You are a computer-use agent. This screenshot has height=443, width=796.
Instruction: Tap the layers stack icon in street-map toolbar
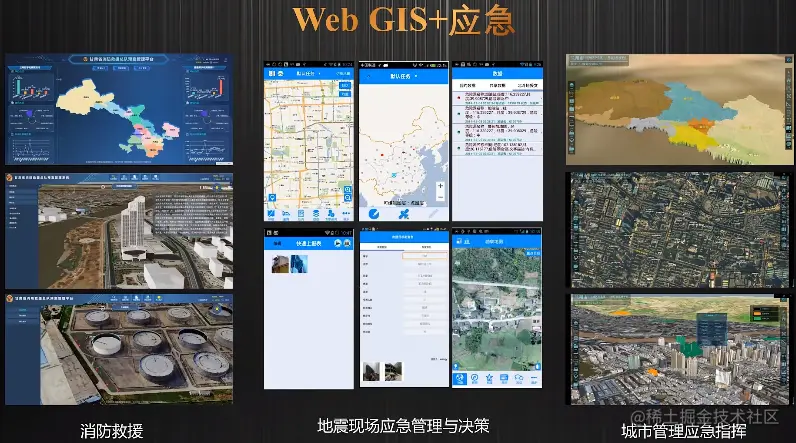click(x=316, y=214)
